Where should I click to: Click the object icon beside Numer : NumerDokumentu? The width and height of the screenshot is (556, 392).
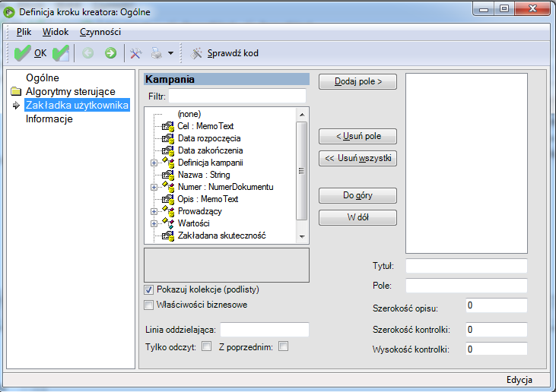[168, 187]
